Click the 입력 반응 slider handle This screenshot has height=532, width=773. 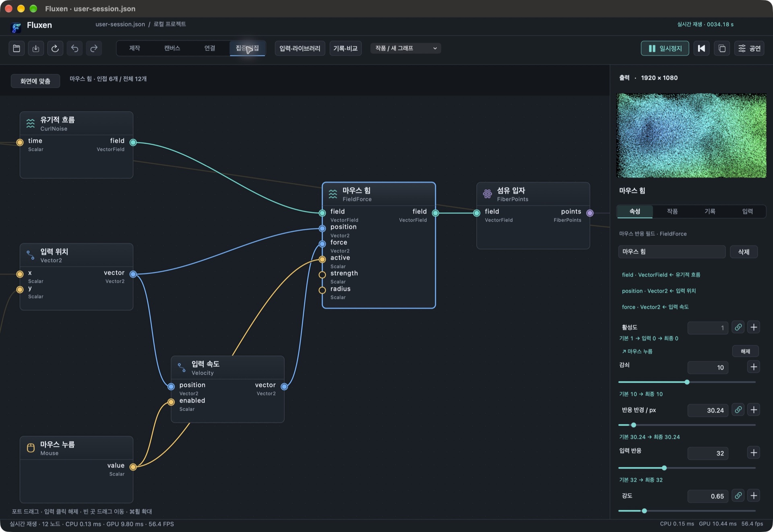[664, 468]
